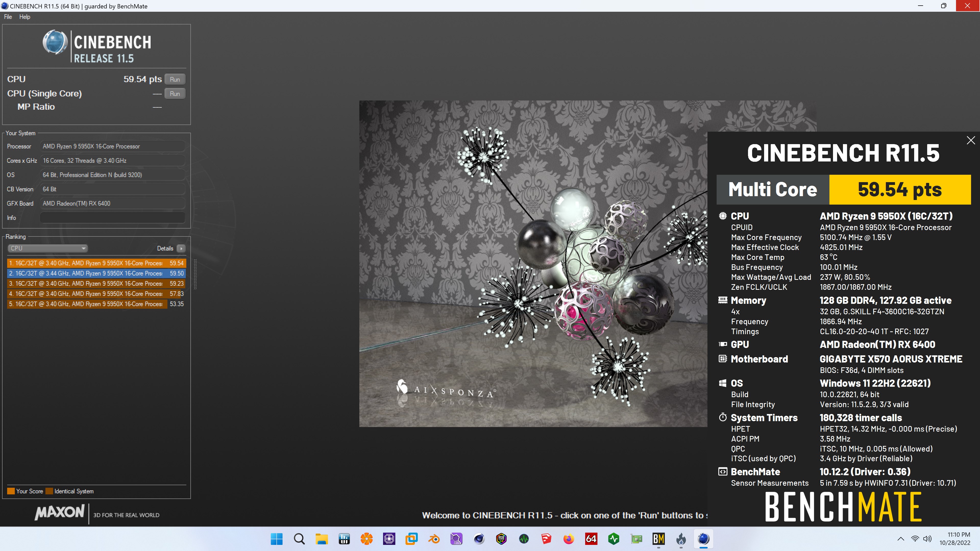Click the OS field showing Professional Edition N
The image size is (980, 551).
pyautogui.click(x=113, y=174)
